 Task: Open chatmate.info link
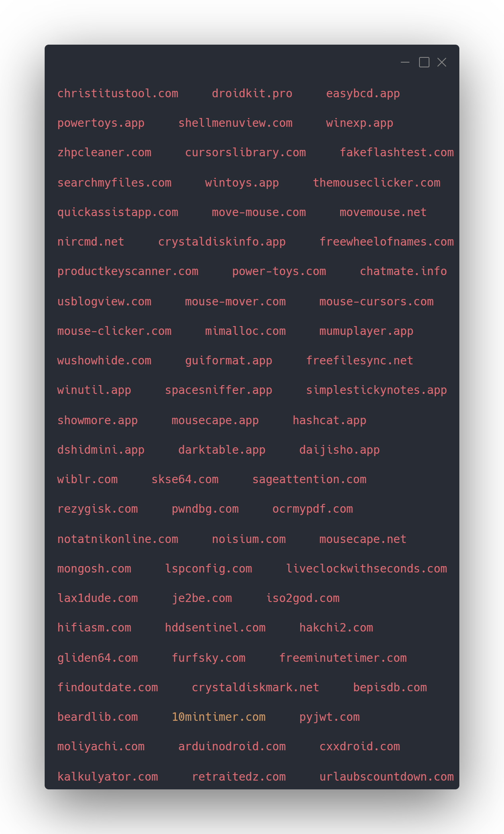point(403,271)
